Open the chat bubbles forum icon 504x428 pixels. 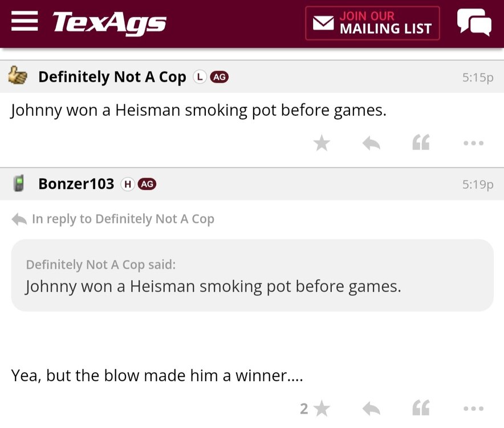[x=474, y=23]
